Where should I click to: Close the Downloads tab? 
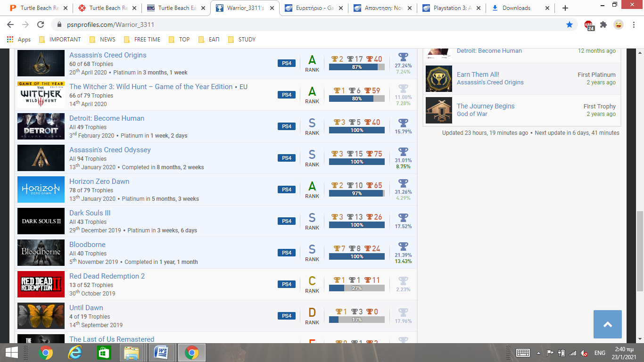tap(547, 8)
